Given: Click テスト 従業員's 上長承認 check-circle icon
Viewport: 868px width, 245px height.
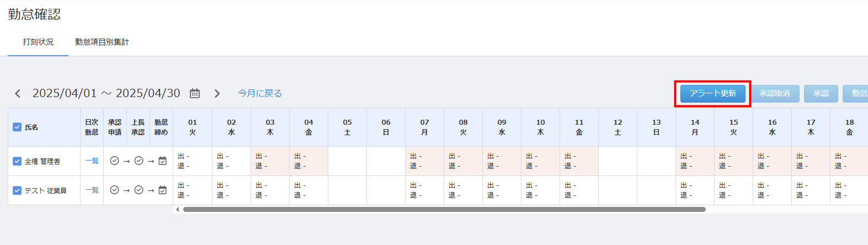Looking at the screenshot, I should (139, 190).
